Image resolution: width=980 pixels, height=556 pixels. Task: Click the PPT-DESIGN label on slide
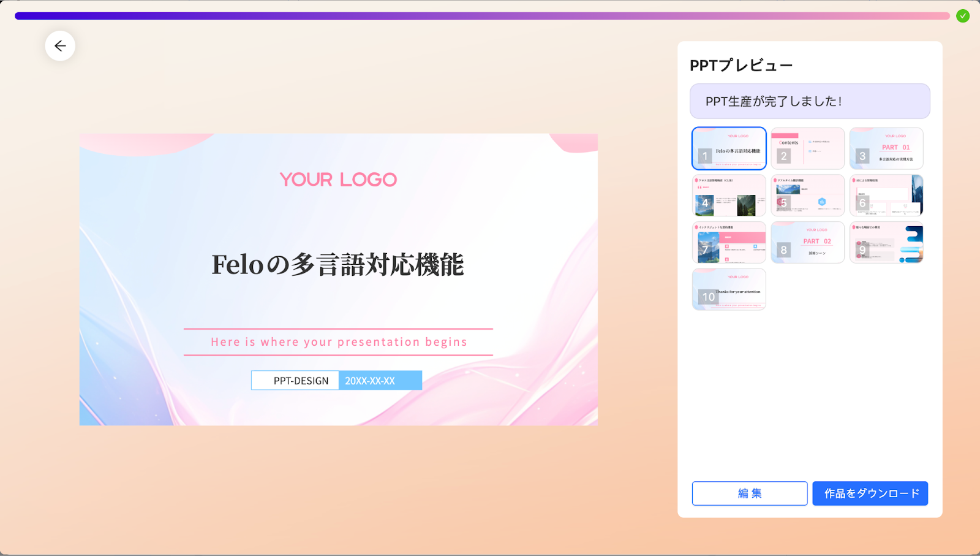[x=295, y=381]
